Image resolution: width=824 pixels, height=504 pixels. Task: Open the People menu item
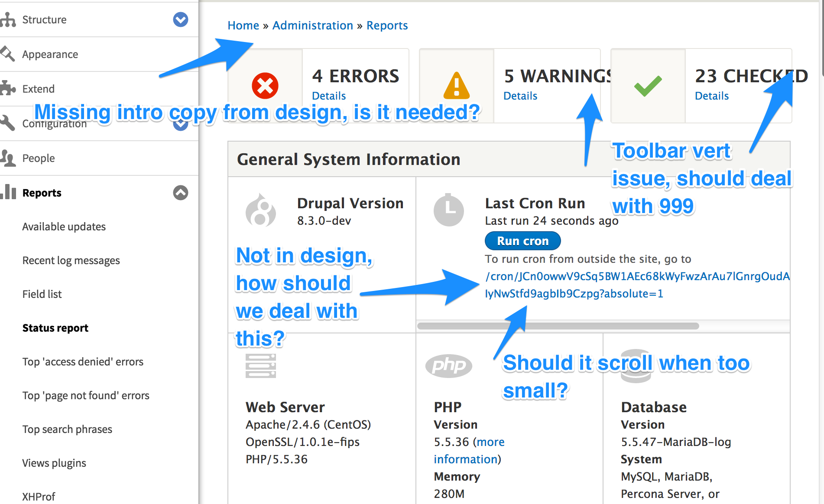[x=39, y=158]
